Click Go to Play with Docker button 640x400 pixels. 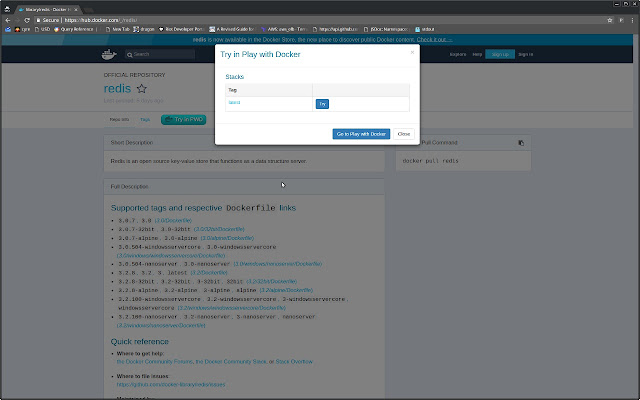tap(361, 134)
